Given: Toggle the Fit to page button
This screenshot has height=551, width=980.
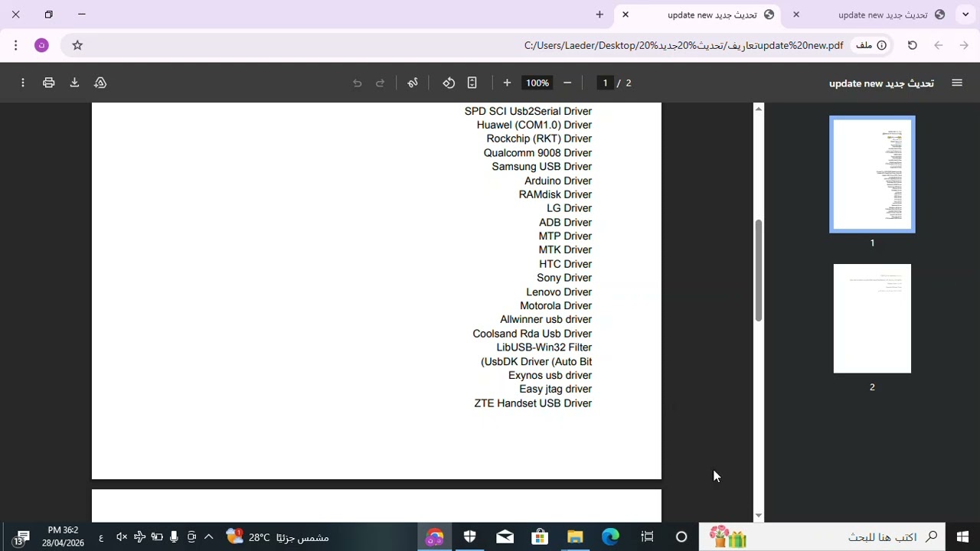Looking at the screenshot, I should [472, 83].
